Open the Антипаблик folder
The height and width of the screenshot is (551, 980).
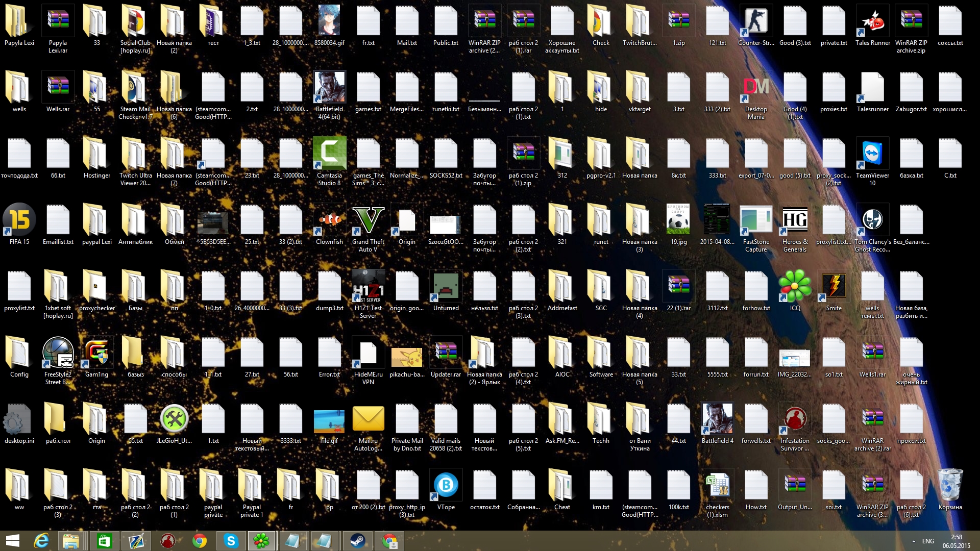point(136,220)
